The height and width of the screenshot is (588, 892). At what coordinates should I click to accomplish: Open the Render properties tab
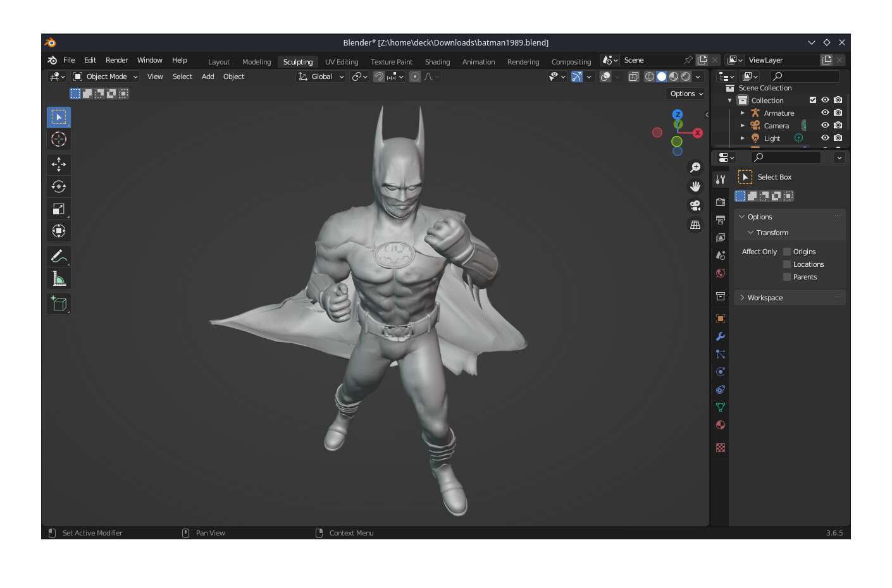(721, 202)
